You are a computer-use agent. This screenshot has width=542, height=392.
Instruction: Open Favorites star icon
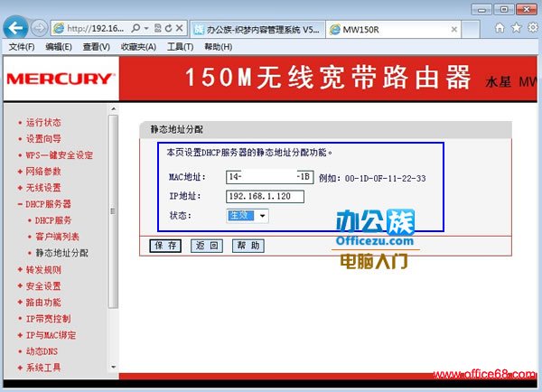click(x=516, y=28)
